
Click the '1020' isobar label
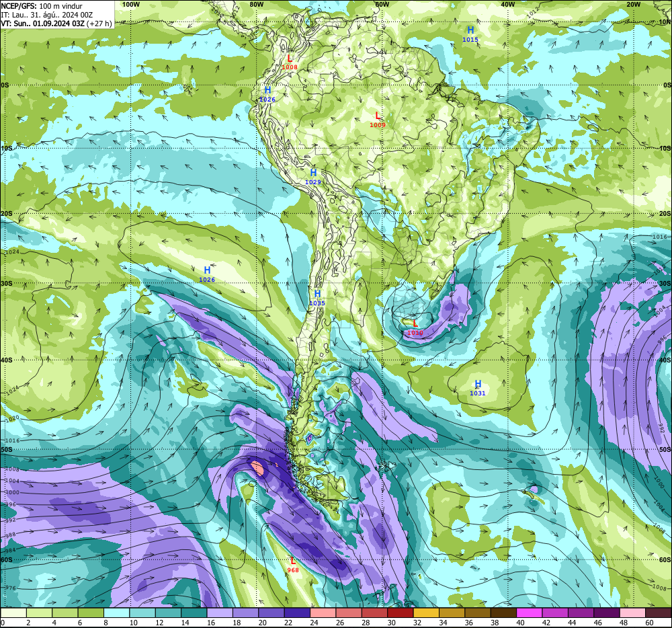[x=12, y=418]
